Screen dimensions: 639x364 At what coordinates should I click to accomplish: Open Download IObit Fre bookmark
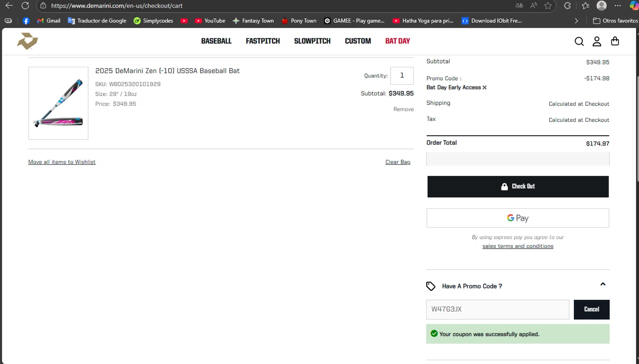pyautogui.click(x=492, y=21)
